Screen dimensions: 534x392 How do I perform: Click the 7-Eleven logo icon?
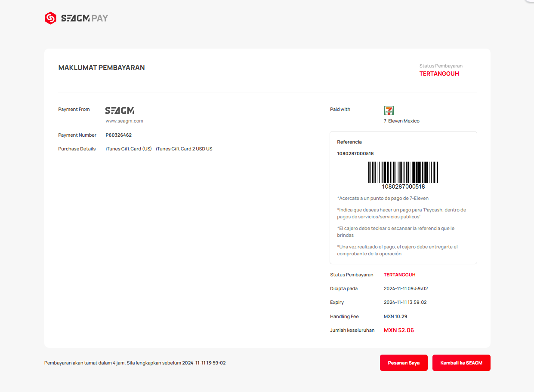point(389,110)
